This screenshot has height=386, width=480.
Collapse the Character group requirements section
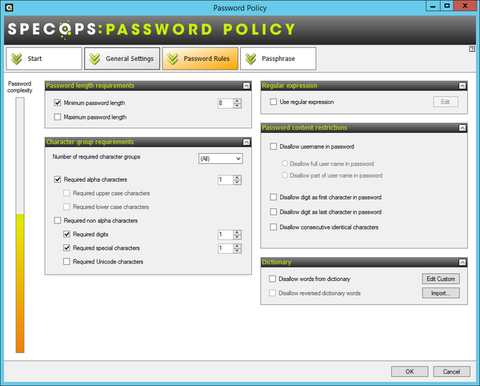tap(246, 142)
